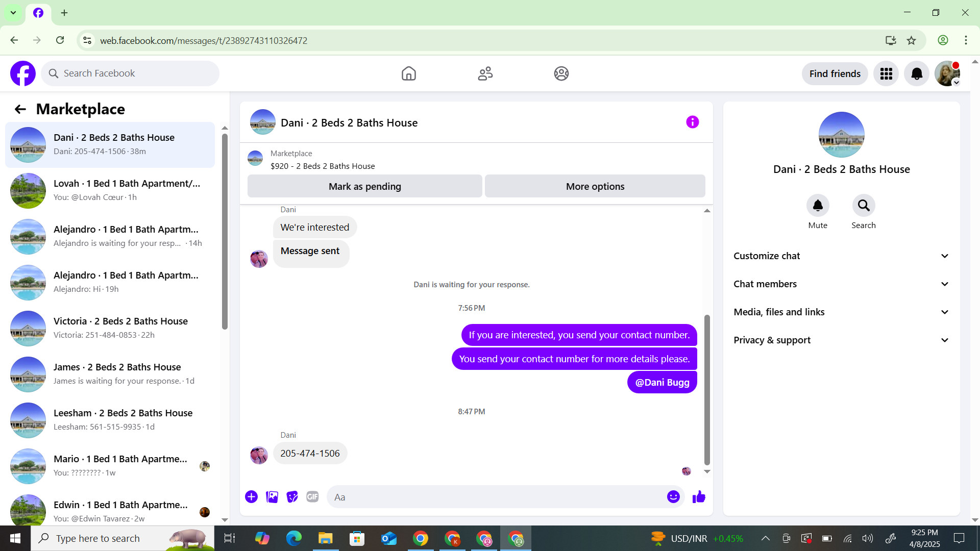Image resolution: width=980 pixels, height=551 pixels.
Task: Open the Facebook apps menu grid
Action: (886, 74)
